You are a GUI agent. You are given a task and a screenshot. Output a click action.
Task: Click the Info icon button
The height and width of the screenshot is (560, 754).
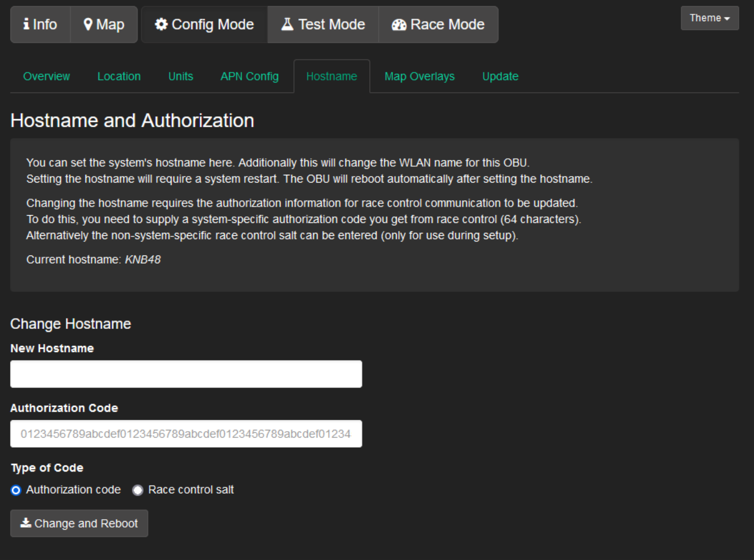tap(26, 24)
